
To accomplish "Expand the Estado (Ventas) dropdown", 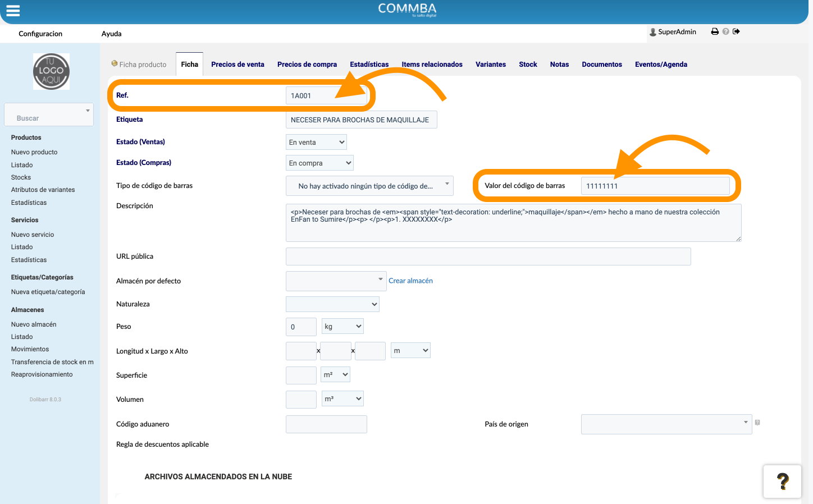I will 316,142.
